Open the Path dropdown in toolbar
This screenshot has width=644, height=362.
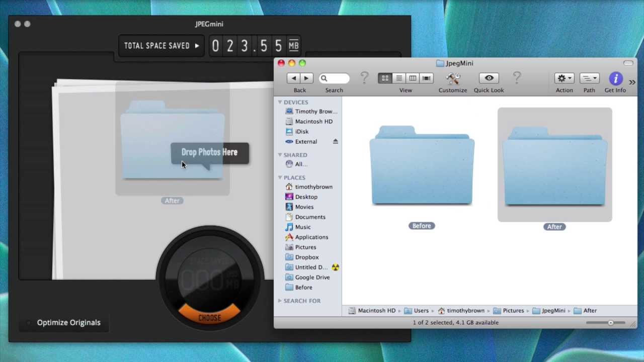(x=589, y=78)
